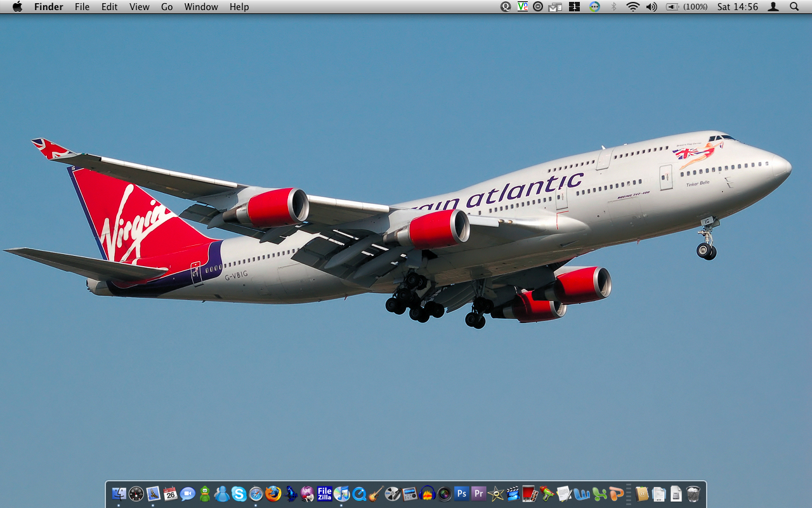Launch the paper and pen document app
The height and width of the screenshot is (508, 812).
click(x=565, y=493)
